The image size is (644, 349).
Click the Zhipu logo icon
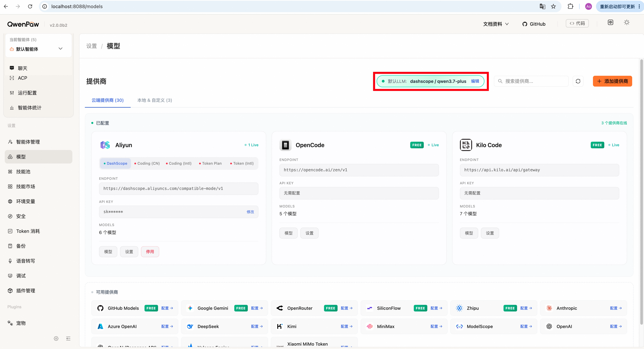[459, 308]
